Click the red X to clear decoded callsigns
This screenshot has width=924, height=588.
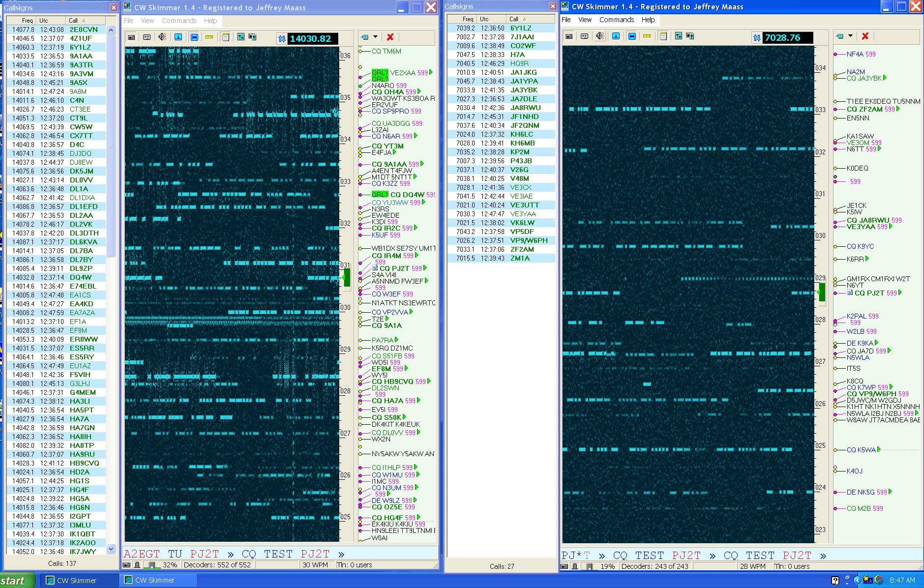391,37
